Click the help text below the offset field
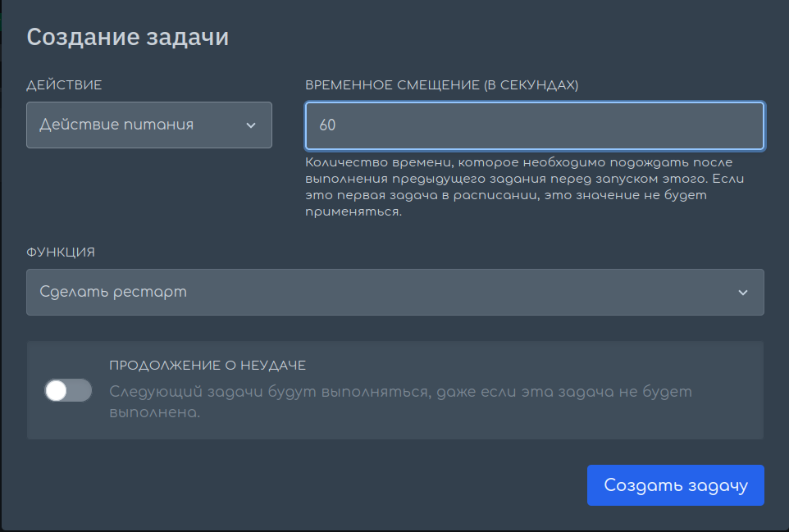The image size is (789, 532). (524, 187)
